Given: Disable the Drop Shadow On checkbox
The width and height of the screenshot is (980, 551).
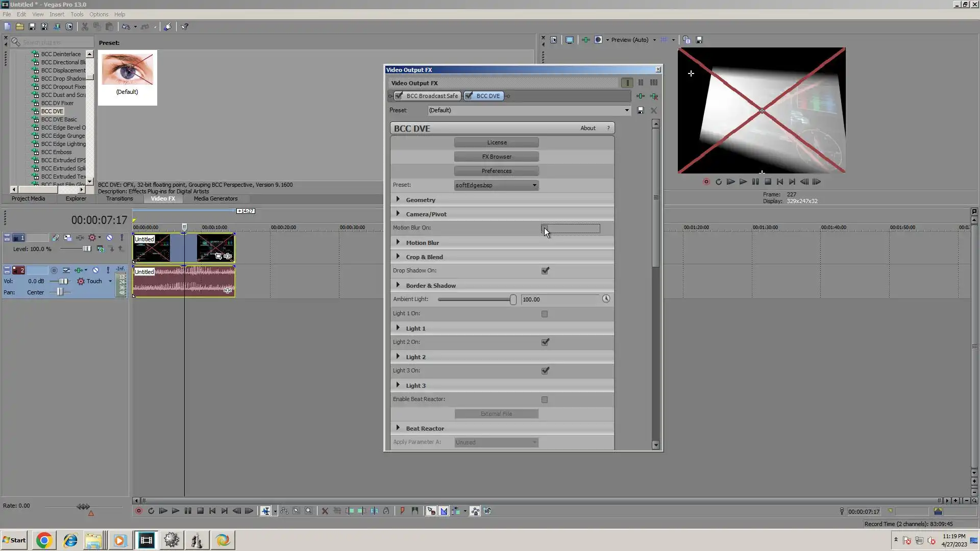Looking at the screenshot, I should 545,271.
